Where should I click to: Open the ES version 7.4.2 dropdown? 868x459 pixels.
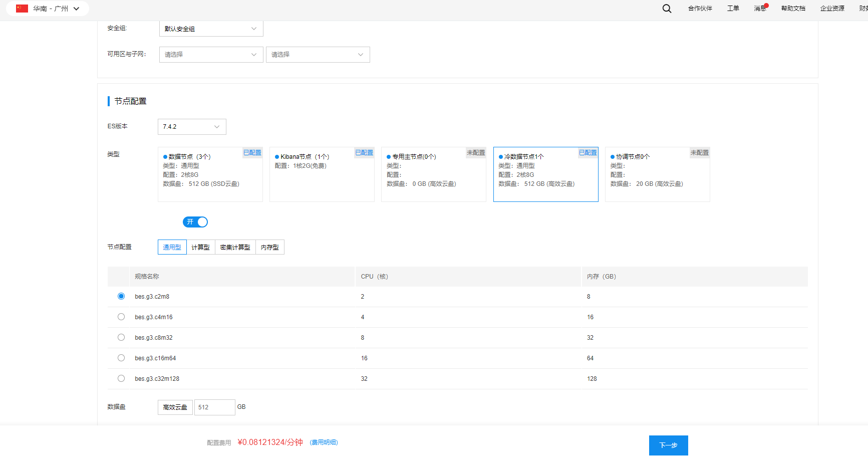[x=192, y=127]
